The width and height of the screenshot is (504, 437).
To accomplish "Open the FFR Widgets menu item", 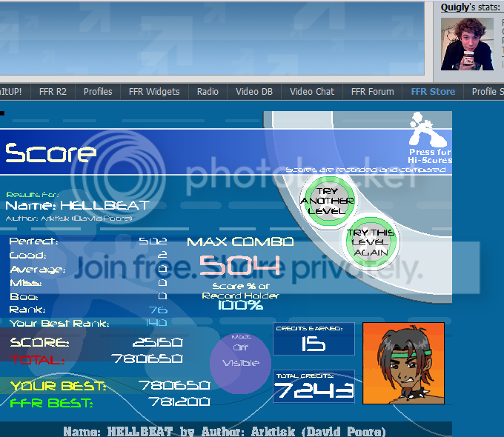I will point(154,92).
